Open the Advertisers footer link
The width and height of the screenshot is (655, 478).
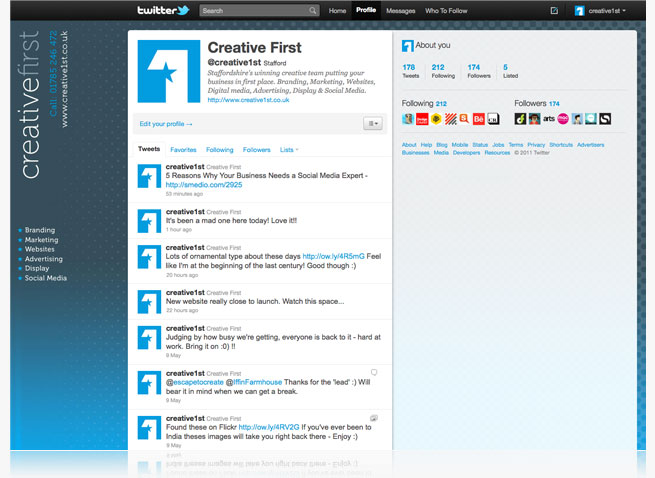(x=590, y=145)
